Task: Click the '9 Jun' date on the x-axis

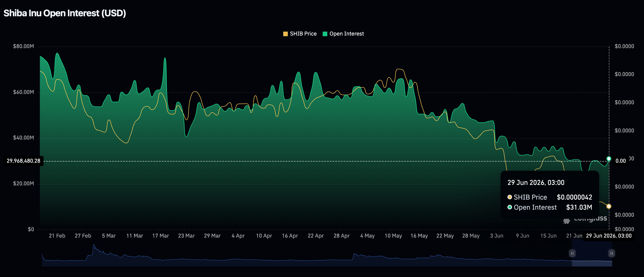Action: coord(523,236)
